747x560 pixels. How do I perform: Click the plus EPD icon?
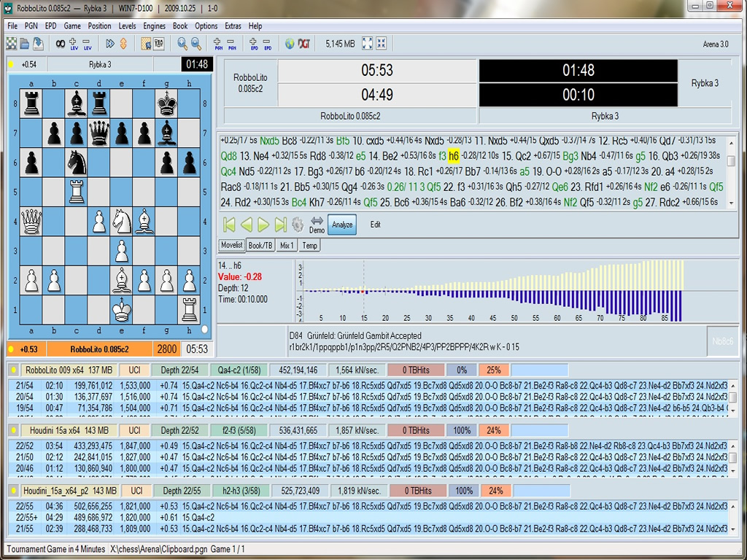pos(254,44)
